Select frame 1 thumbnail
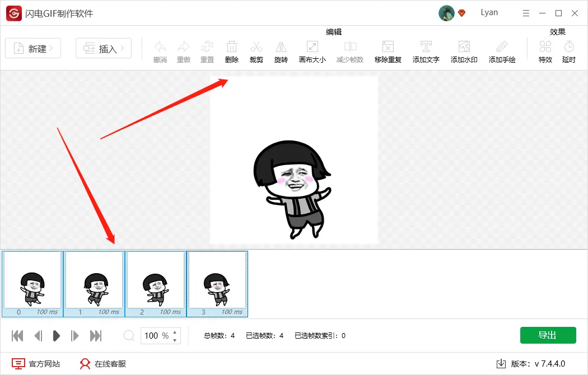 pos(94,284)
